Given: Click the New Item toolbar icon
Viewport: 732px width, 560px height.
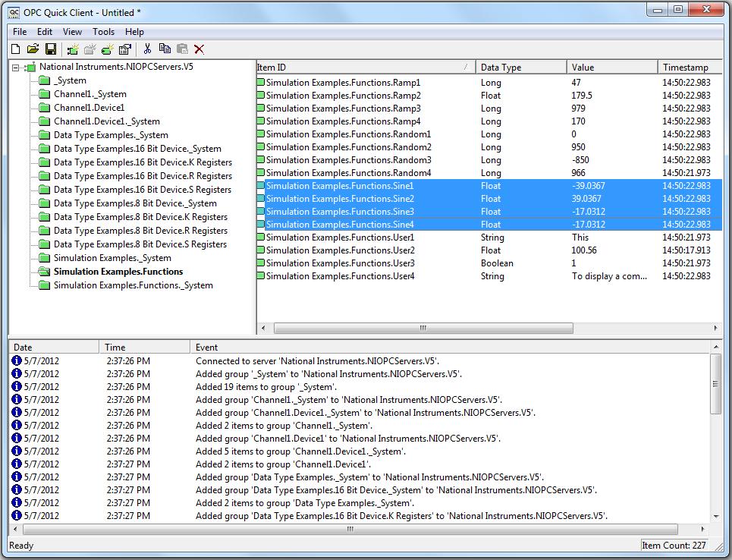Looking at the screenshot, I should 108,49.
